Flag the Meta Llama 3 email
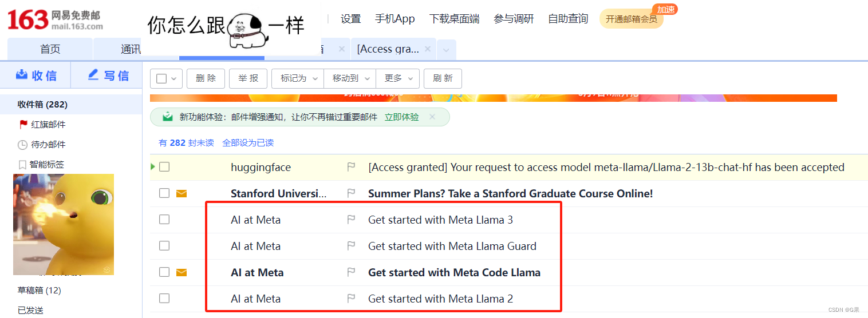868x318 pixels. click(351, 220)
